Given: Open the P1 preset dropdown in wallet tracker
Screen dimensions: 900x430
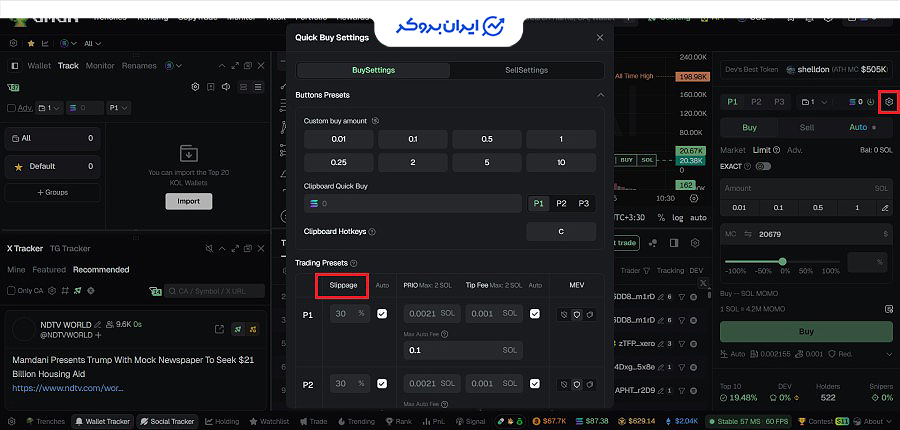Looking at the screenshot, I should (x=119, y=108).
